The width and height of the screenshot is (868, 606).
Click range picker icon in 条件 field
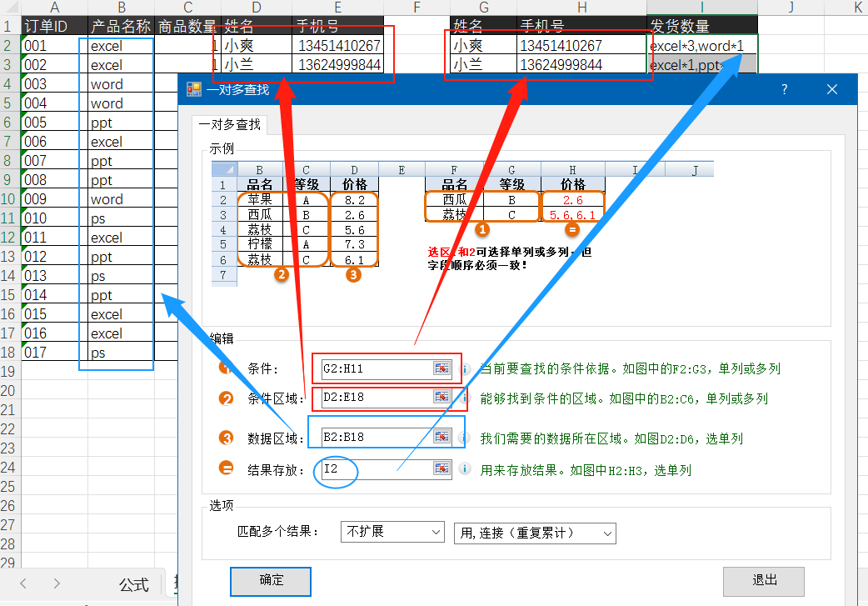coord(441,368)
